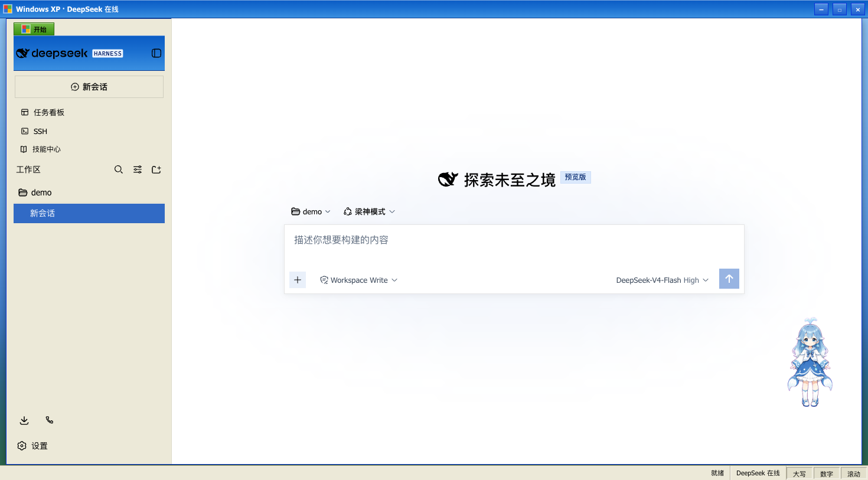This screenshot has height=480, width=868.
Task: Open workspace filter settings icon
Action: [x=138, y=169]
